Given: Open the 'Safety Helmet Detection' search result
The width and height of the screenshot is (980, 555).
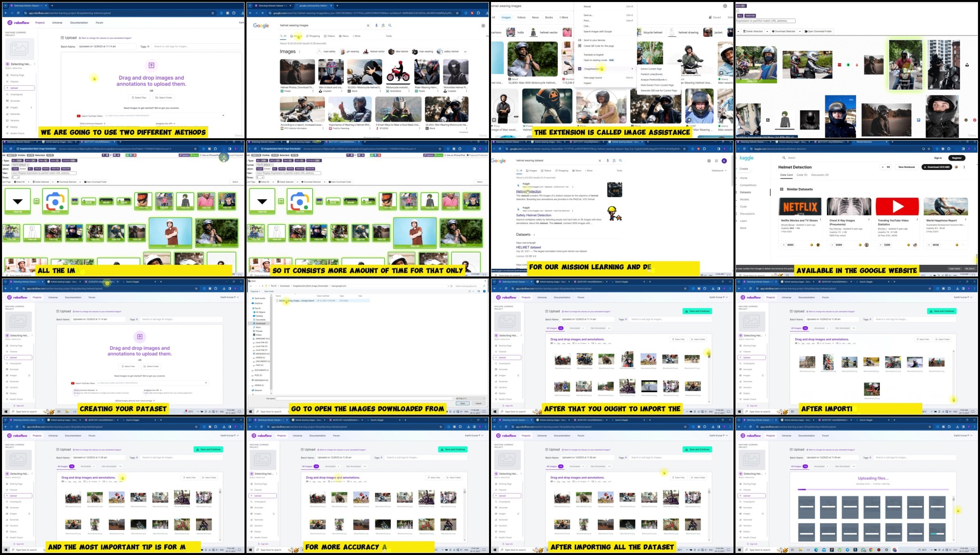Looking at the screenshot, I should pos(533,215).
